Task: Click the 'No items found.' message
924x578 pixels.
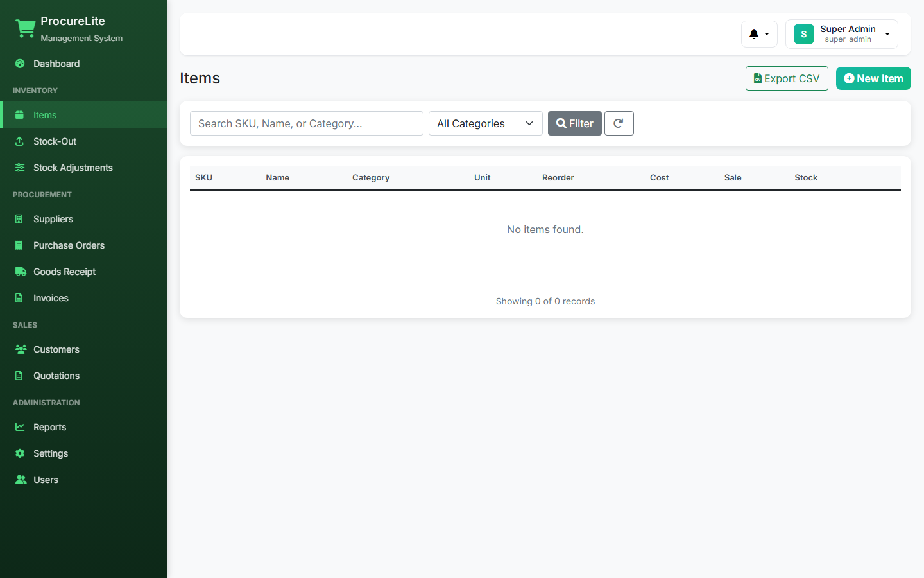Action: [545, 229]
